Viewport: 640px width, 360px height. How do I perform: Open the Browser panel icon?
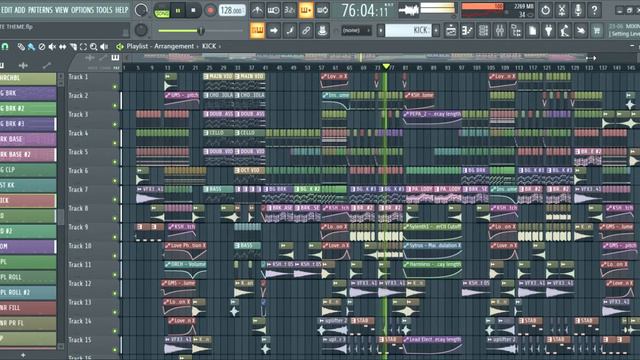coord(516,30)
